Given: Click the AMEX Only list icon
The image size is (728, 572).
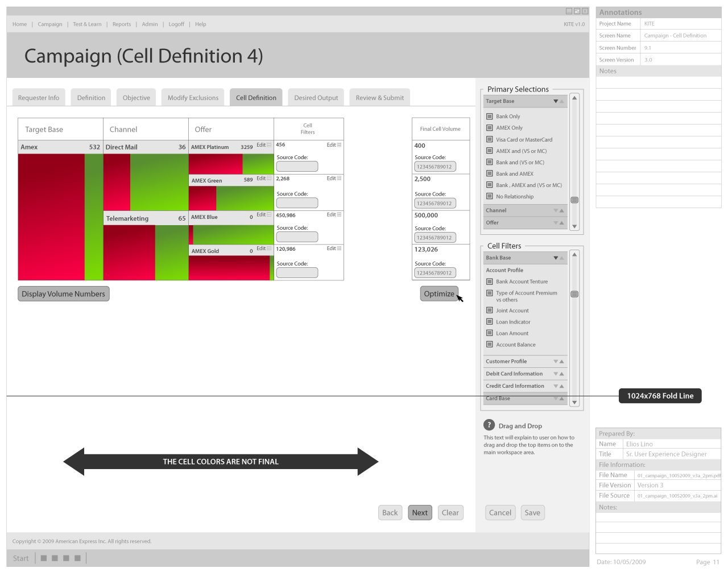Looking at the screenshot, I should (x=489, y=128).
